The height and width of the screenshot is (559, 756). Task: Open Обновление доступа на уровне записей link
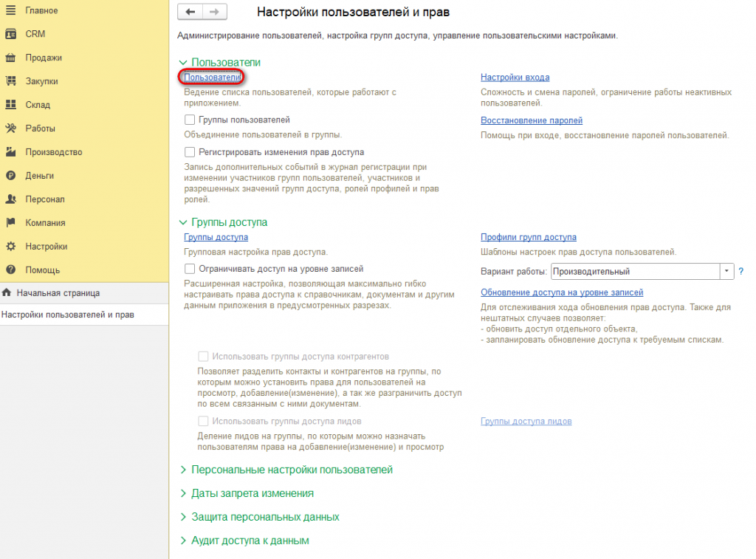(562, 292)
